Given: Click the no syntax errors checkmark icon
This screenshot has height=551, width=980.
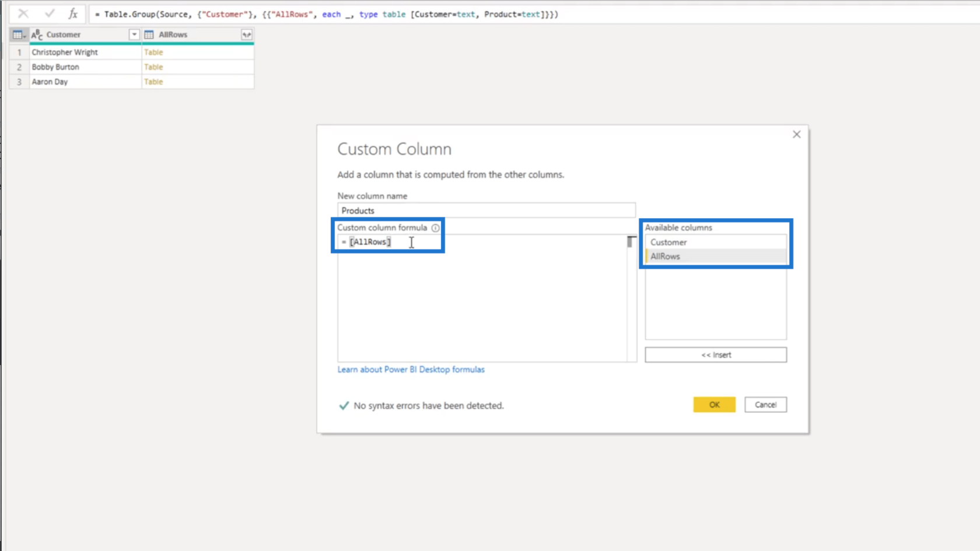Looking at the screenshot, I should [344, 406].
